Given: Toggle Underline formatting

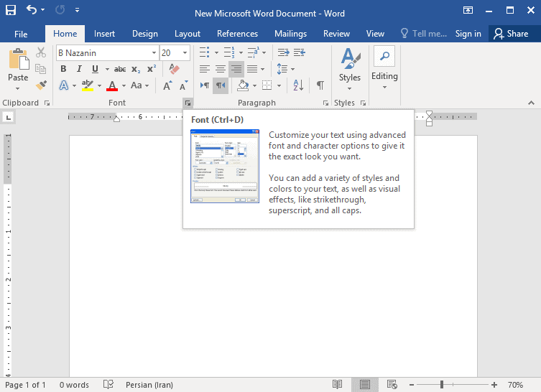Looking at the screenshot, I should (96, 69).
